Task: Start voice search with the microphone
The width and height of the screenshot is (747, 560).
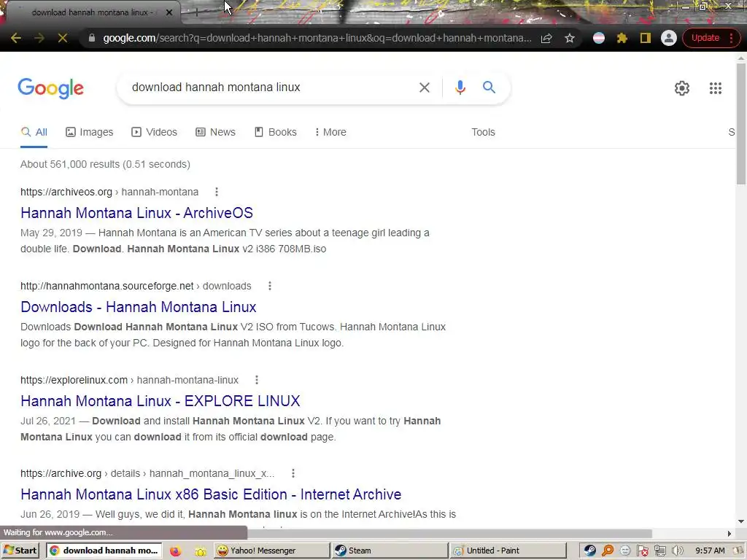Action: pyautogui.click(x=460, y=87)
